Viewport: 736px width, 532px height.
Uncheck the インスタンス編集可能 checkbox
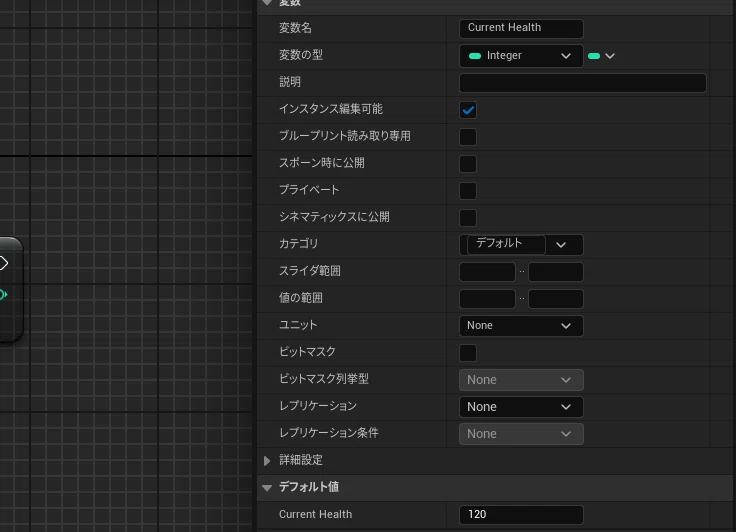coord(468,110)
